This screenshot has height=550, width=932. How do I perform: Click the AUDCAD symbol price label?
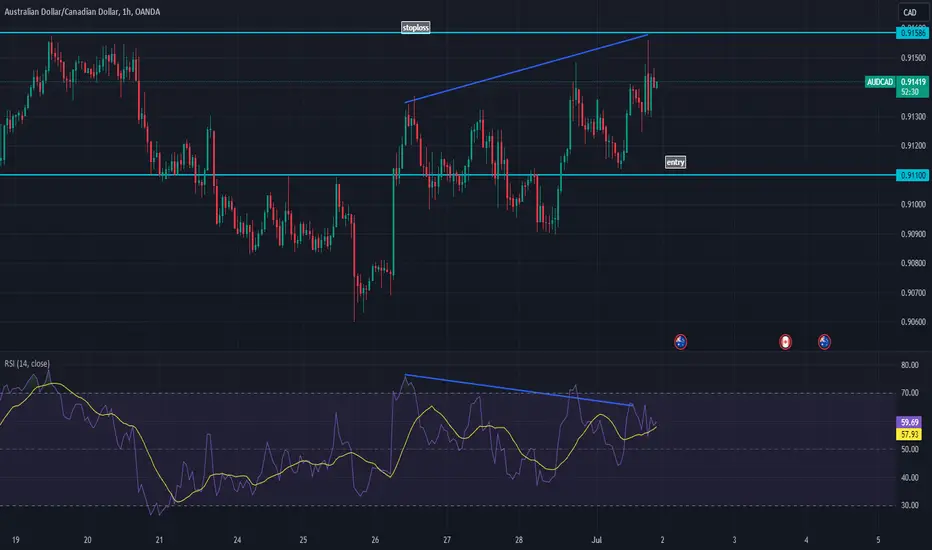click(880, 82)
